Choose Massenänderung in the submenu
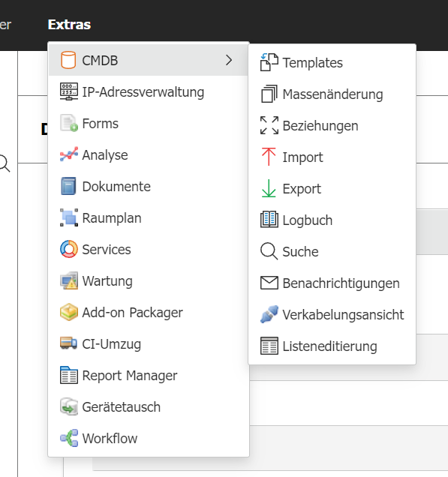The height and width of the screenshot is (477, 448). [x=332, y=94]
